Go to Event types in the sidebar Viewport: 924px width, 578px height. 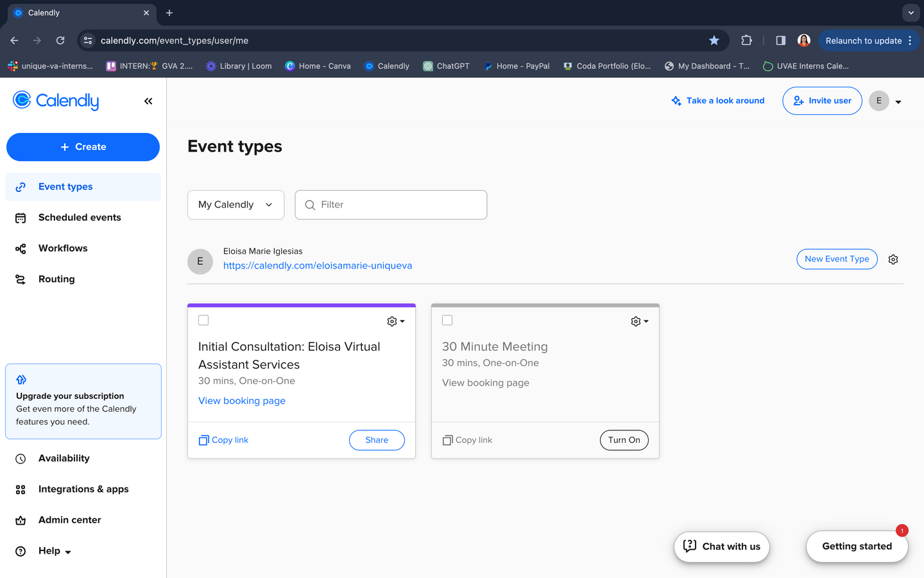coord(83,187)
